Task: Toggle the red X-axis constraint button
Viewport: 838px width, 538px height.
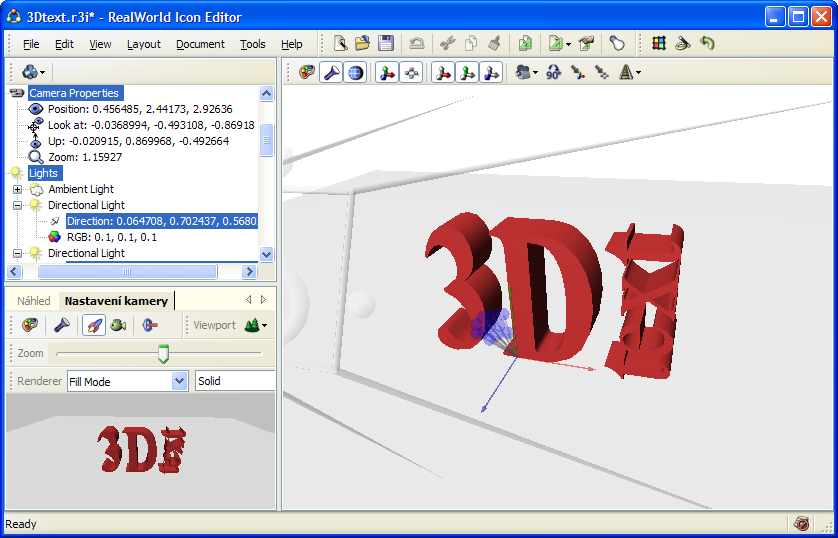Action: tap(443, 73)
